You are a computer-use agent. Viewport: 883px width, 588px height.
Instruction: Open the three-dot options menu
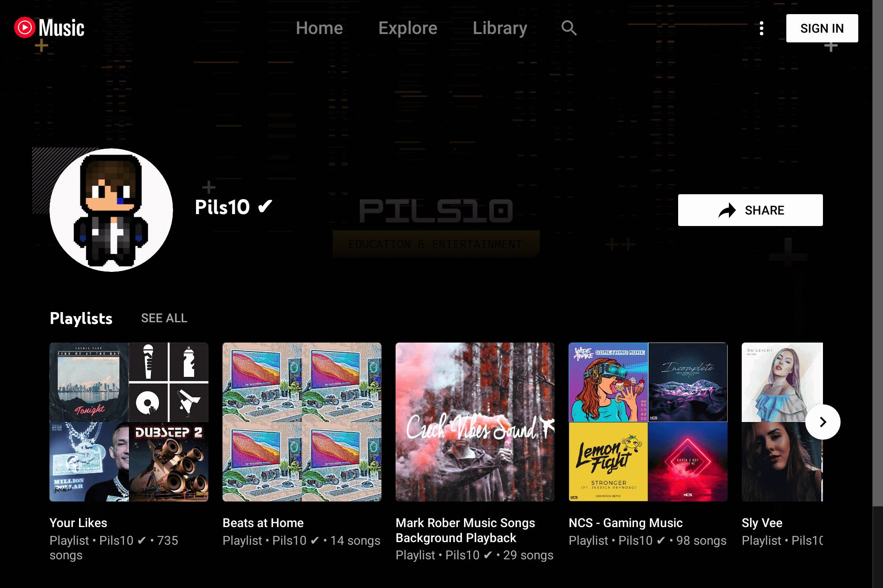[x=762, y=28]
